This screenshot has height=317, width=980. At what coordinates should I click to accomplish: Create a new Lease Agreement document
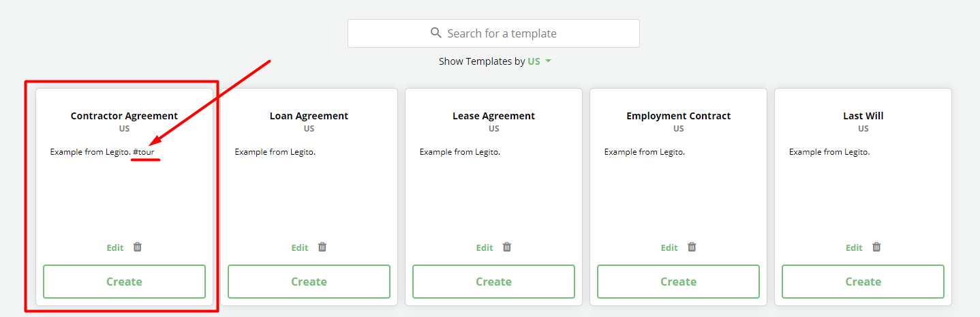pyautogui.click(x=493, y=282)
